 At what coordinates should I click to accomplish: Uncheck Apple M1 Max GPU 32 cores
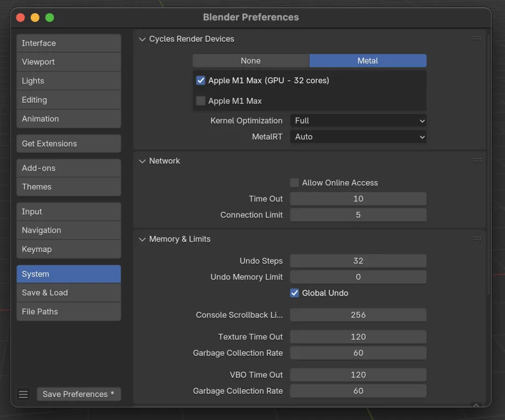tap(200, 80)
